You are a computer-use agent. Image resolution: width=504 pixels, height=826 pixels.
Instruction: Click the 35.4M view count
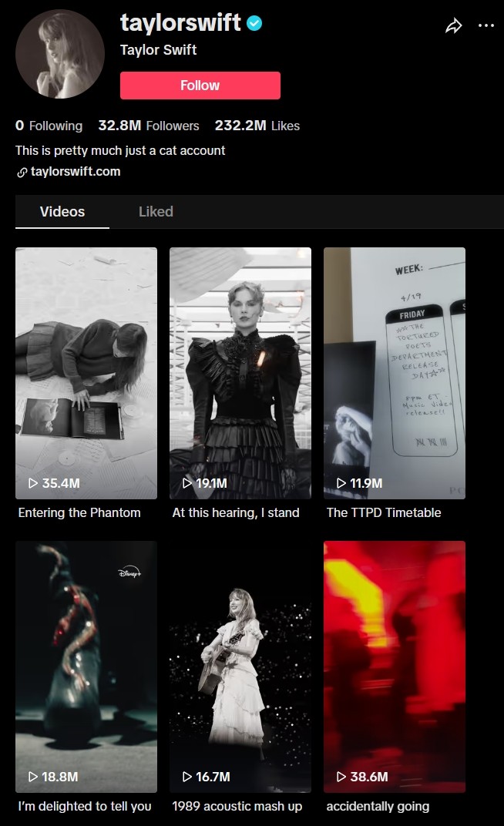pyautogui.click(x=61, y=483)
